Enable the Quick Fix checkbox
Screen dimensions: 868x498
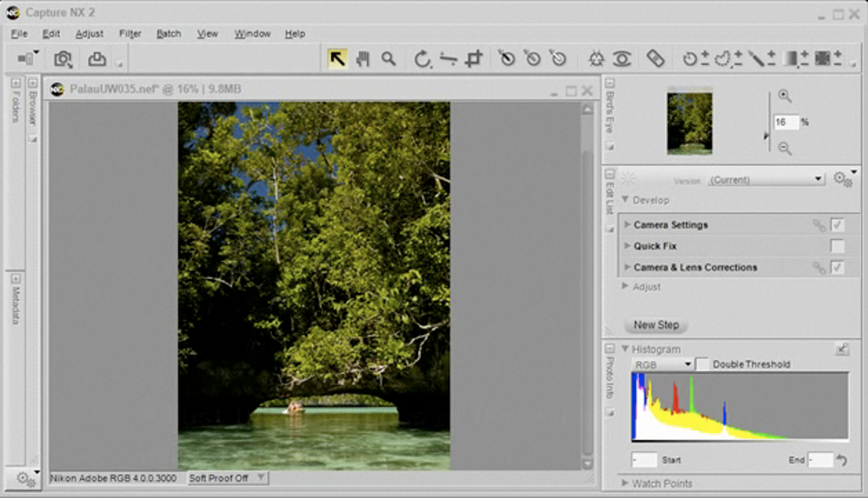(837, 246)
